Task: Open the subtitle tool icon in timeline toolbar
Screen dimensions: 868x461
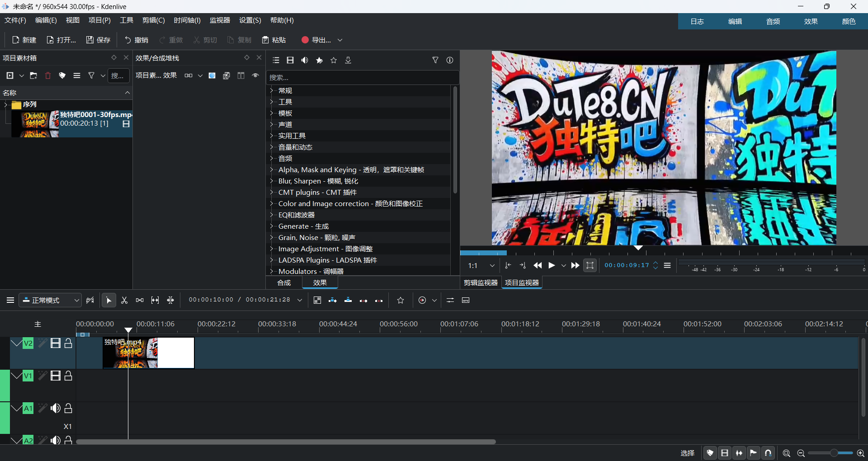Action: tap(466, 300)
